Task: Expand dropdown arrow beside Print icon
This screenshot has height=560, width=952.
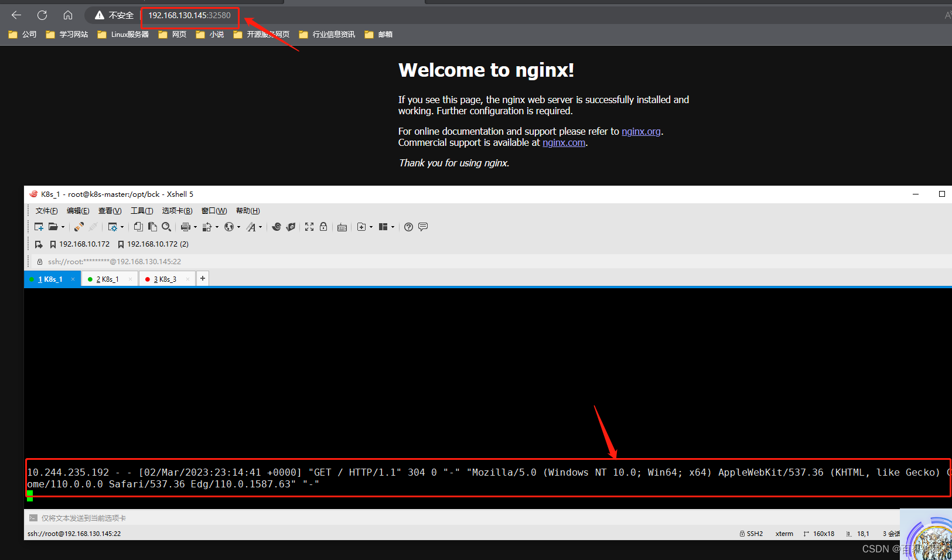Action: [195, 227]
